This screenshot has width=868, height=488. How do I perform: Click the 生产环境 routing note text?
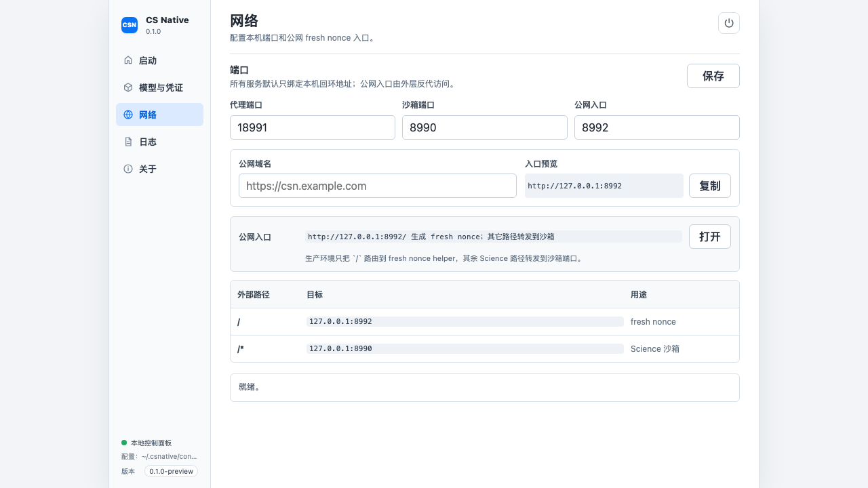coord(443,258)
